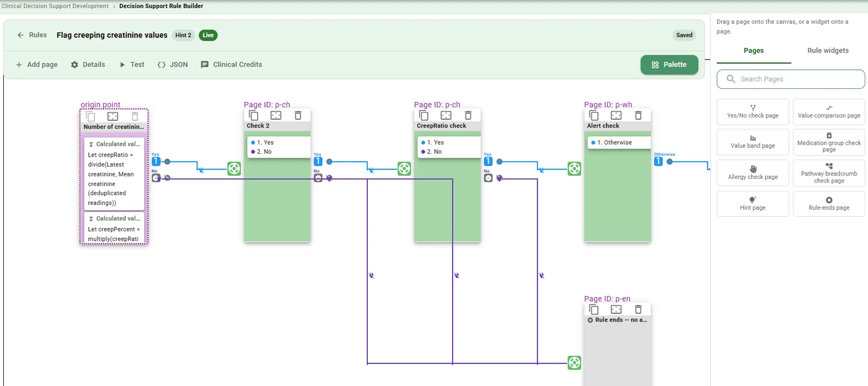The image size is (868, 386).
Task: Delete the CreepRatio check page
Action: (468, 115)
